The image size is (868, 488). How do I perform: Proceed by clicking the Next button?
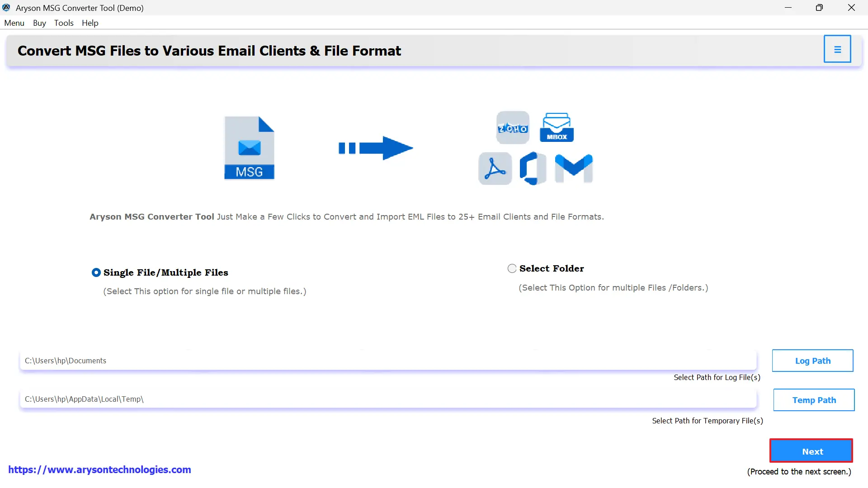pos(811,451)
